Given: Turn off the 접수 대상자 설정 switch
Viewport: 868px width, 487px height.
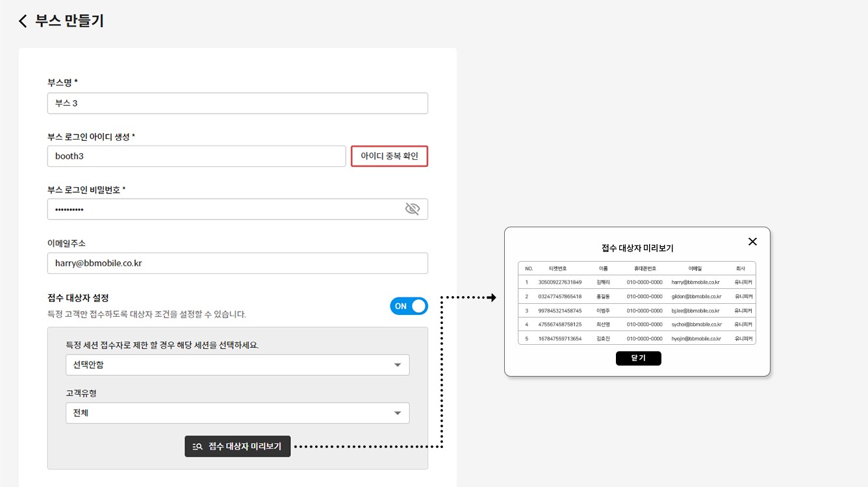Looking at the screenshot, I should [x=409, y=306].
